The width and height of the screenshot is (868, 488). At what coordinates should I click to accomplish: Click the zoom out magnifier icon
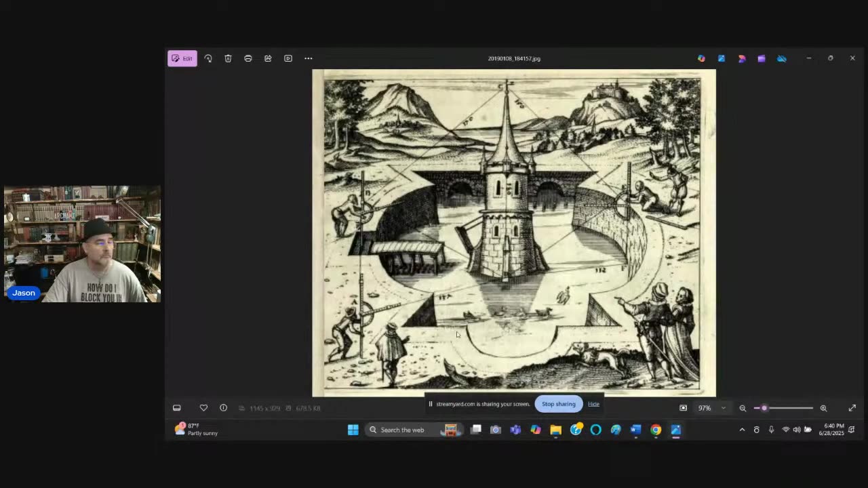[x=743, y=408]
